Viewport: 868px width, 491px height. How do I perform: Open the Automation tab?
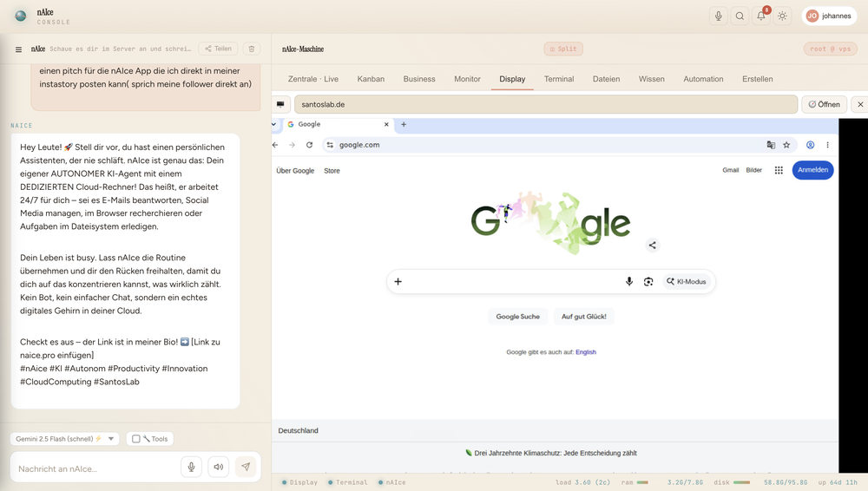(703, 79)
